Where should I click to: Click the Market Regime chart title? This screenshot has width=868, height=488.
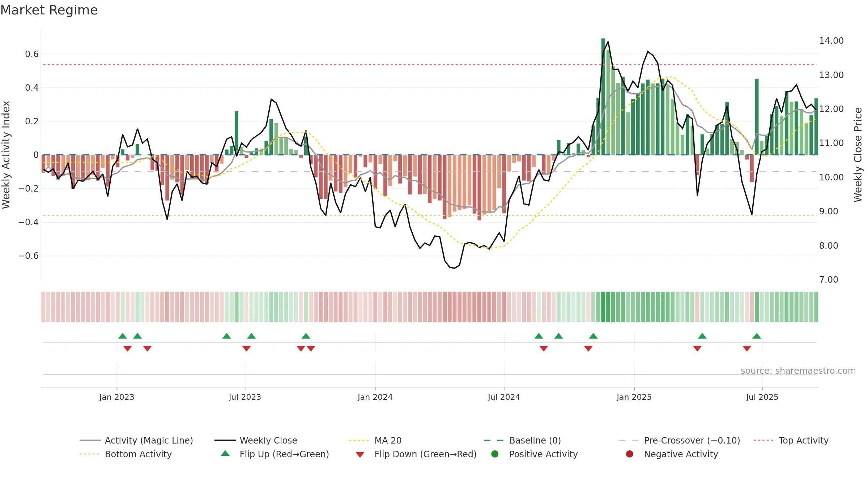point(49,10)
